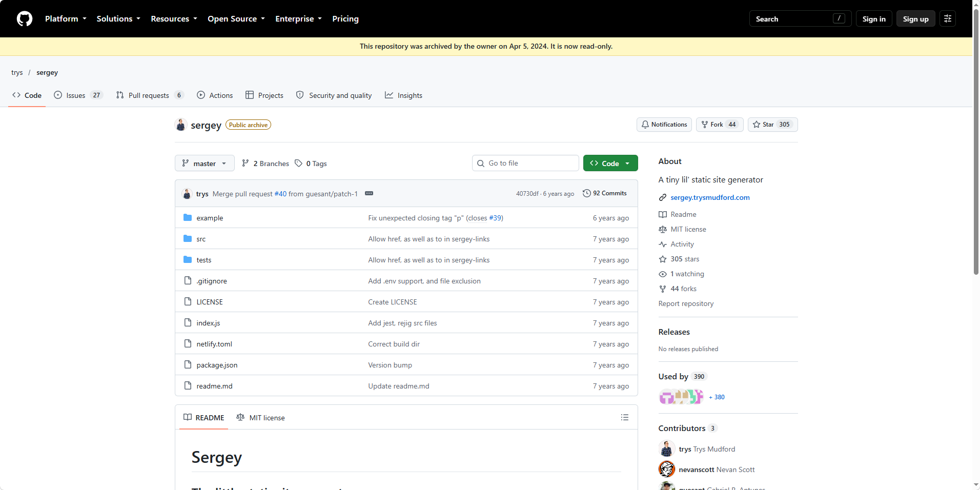Expand the Enterprise menu
The image size is (980, 490).
click(x=298, y=18)
